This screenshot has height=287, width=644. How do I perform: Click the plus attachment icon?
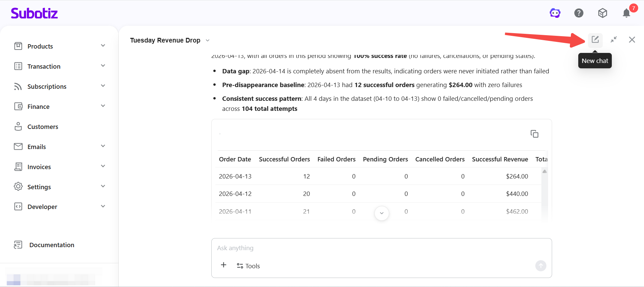coord(224,265)
